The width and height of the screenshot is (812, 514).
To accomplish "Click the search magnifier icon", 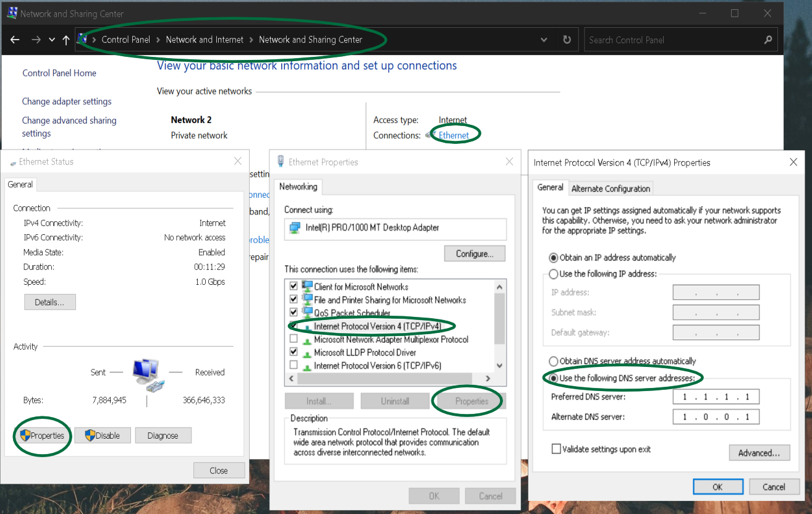I will click(x=768, y=40).
